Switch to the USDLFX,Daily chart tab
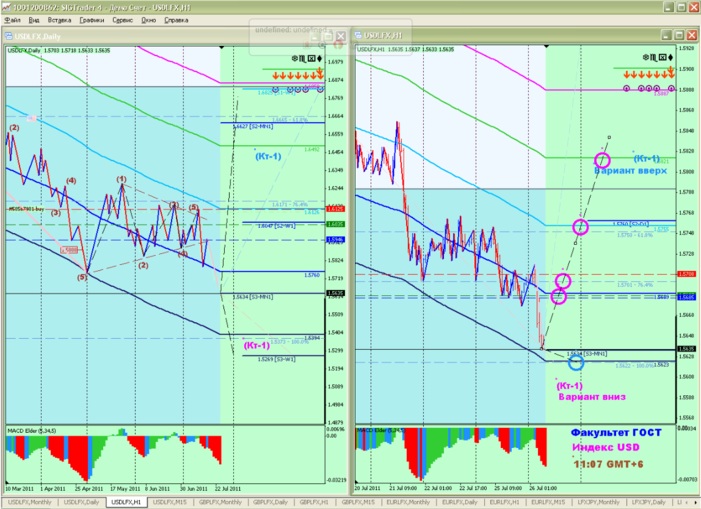This screenshot has height=509, width=701. pos(81,502)
